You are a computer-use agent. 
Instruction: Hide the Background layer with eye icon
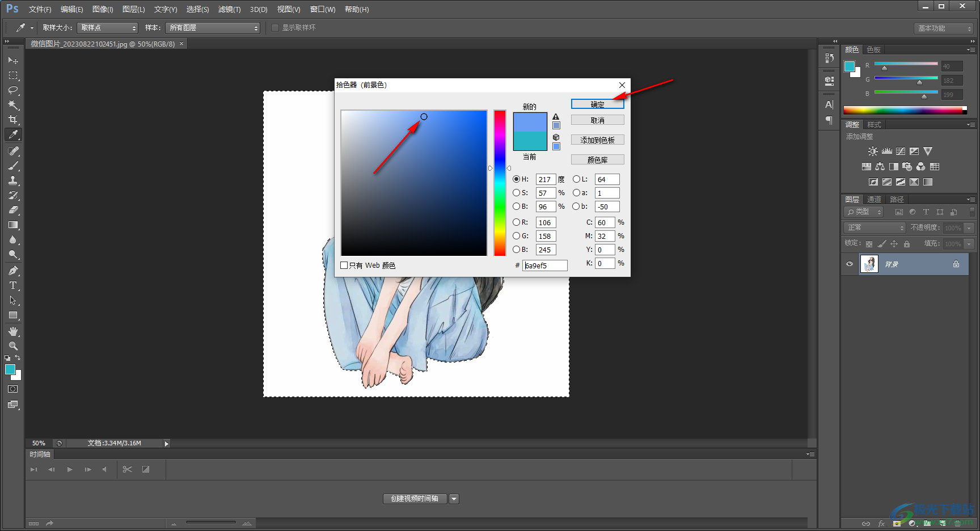point(850,264)
